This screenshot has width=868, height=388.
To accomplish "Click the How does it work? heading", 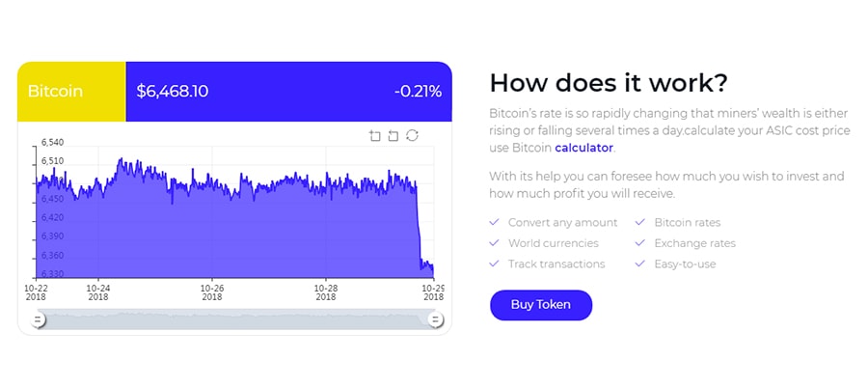I will pos(609,81).
